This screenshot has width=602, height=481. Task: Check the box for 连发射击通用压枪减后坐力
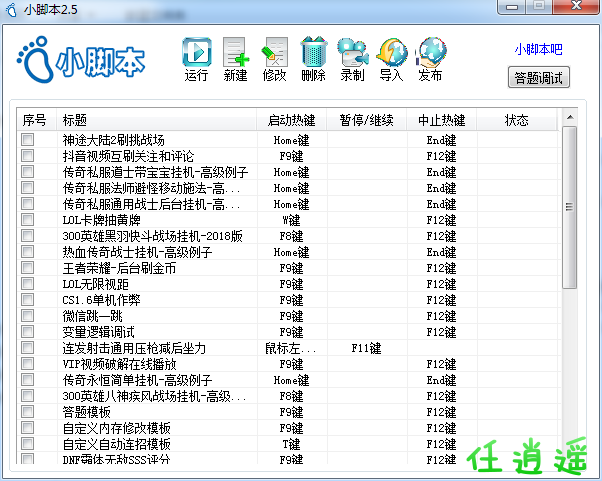point(28,348)
